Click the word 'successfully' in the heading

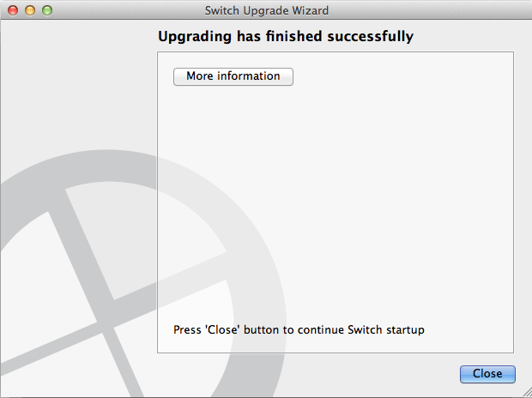tap(370, 36)
